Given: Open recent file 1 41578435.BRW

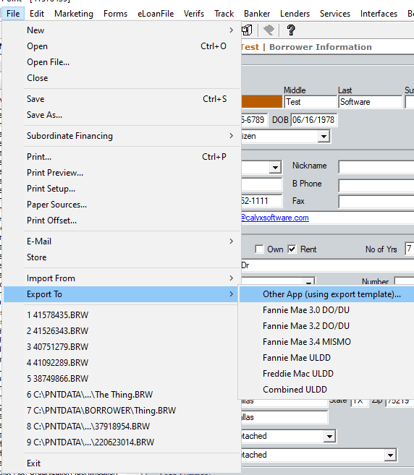Looking at the screenshot, I should (122, 315).
